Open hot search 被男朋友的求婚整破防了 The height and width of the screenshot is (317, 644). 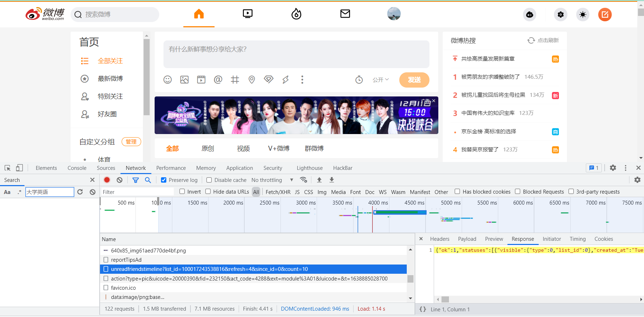pos(490,77)
